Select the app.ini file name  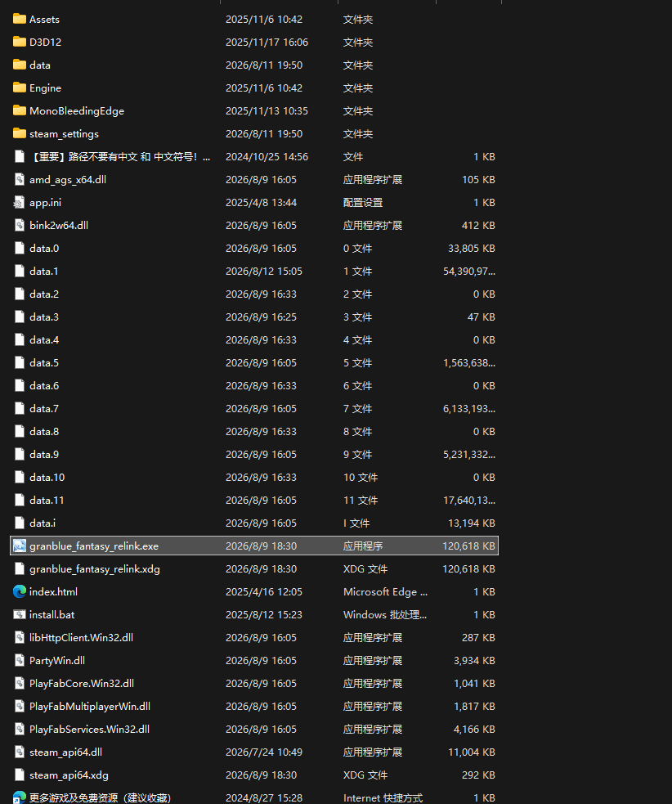pyautogui.click(x=45, y=203)
